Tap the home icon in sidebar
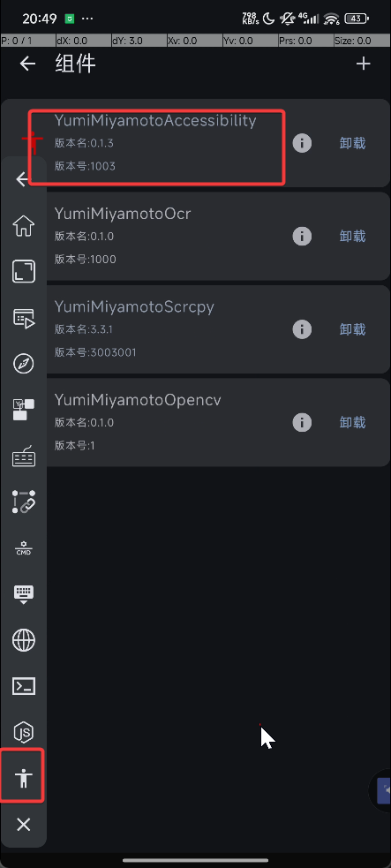391x868 pixels. pos(23,226)
